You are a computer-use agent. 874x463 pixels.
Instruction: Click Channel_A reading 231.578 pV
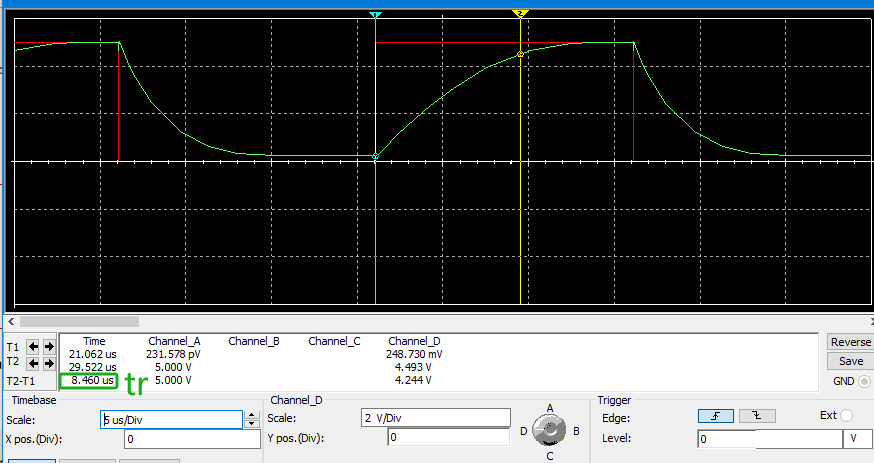point(173,354)
